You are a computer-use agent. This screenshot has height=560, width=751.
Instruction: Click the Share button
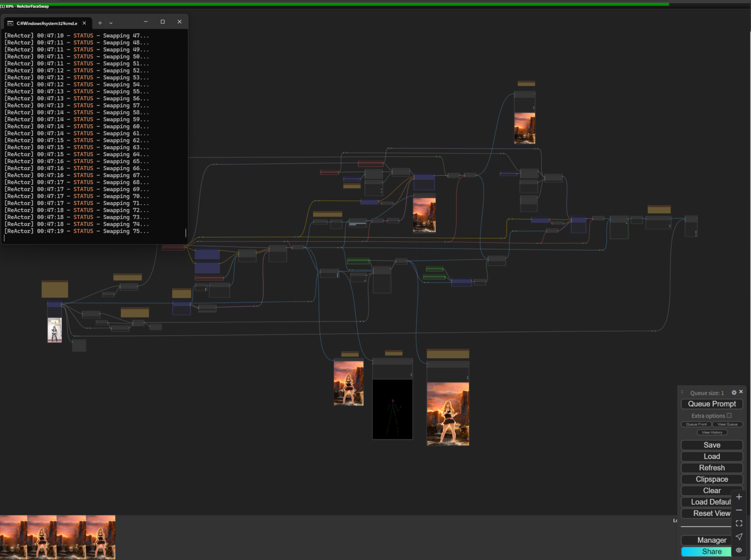point(707,552)
